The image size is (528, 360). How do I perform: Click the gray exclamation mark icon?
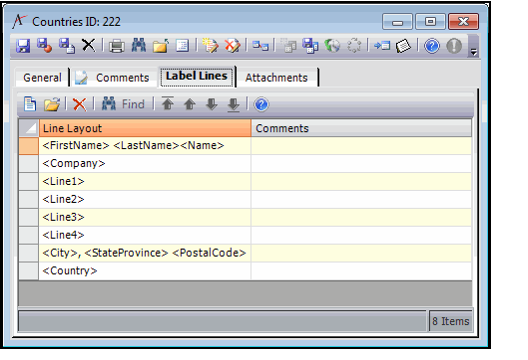pos(454,46)
